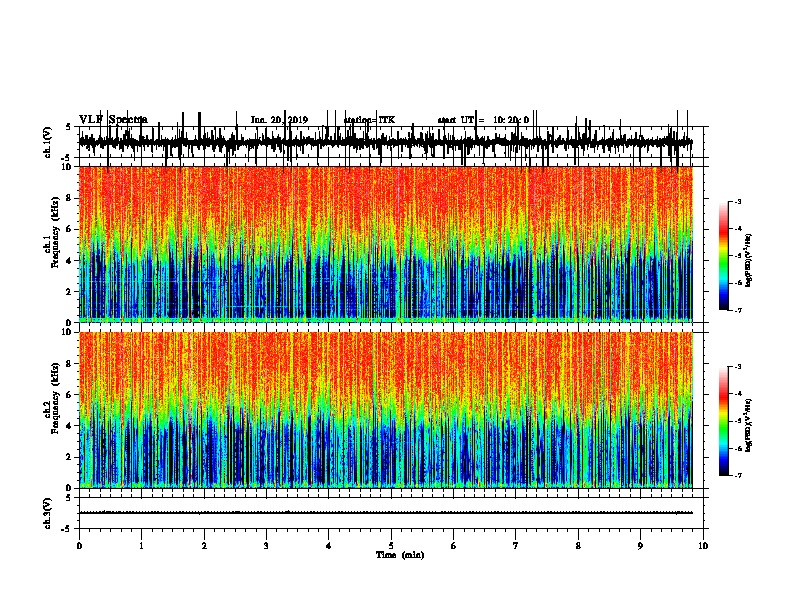
Task: Click the ch.2 frequency tick "4"
Action: point(70,426)
